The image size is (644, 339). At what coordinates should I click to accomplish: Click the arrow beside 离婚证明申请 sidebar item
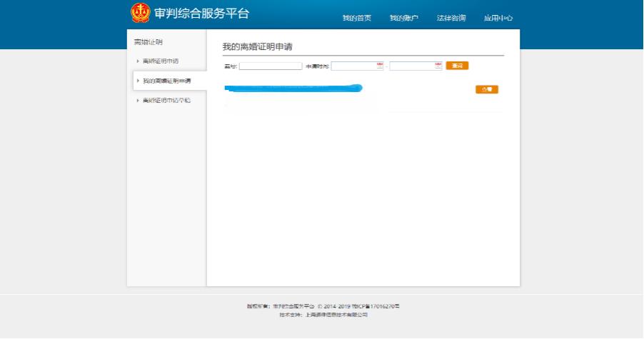coord(138,61)
